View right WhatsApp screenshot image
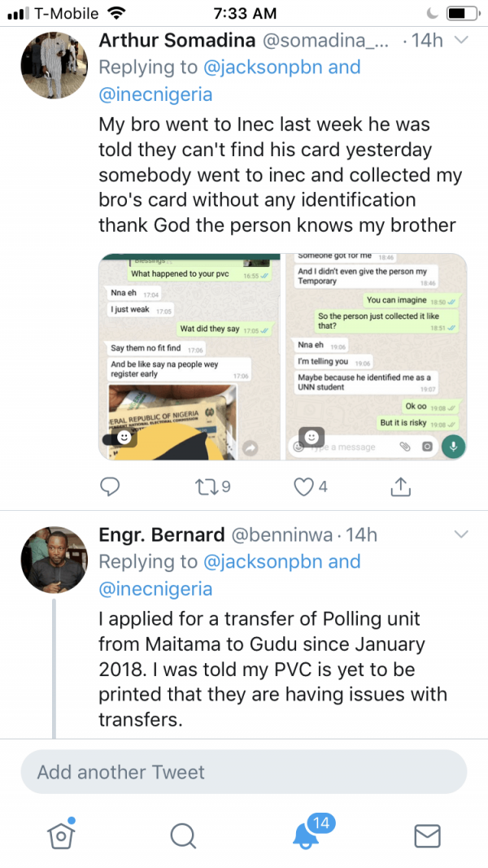 (377, 356)
